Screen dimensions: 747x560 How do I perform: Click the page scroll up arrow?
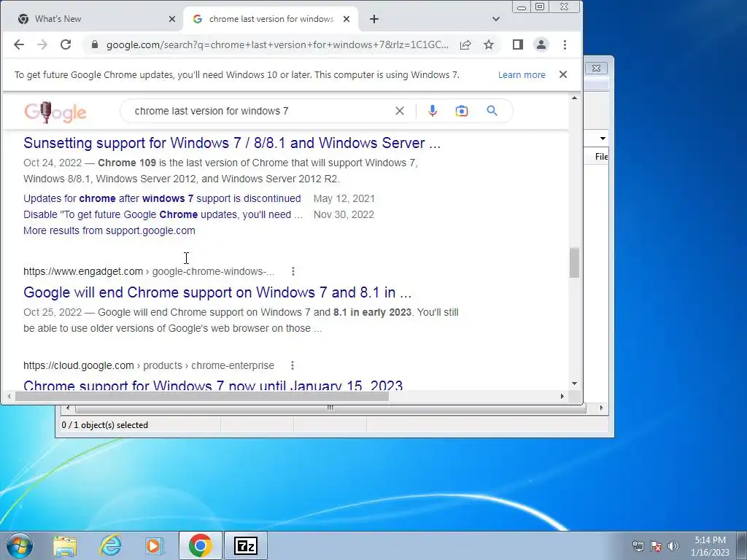(575, 98)
